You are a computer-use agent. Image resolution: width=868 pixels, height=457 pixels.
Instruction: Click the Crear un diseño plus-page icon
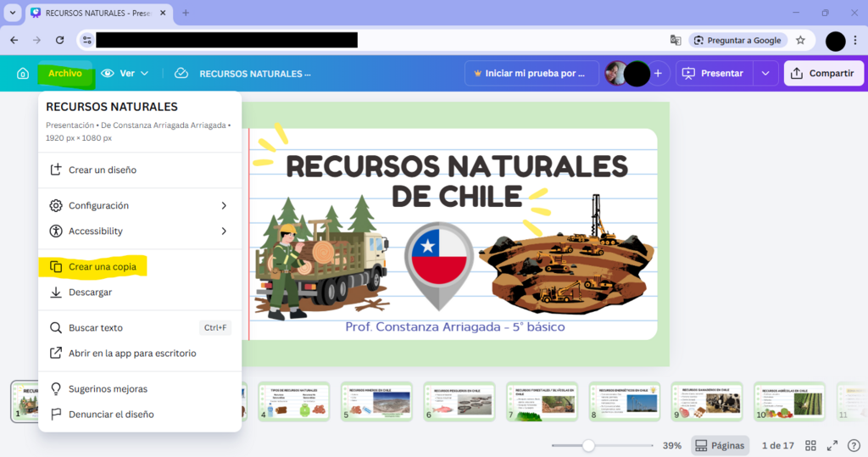point(56,170)
